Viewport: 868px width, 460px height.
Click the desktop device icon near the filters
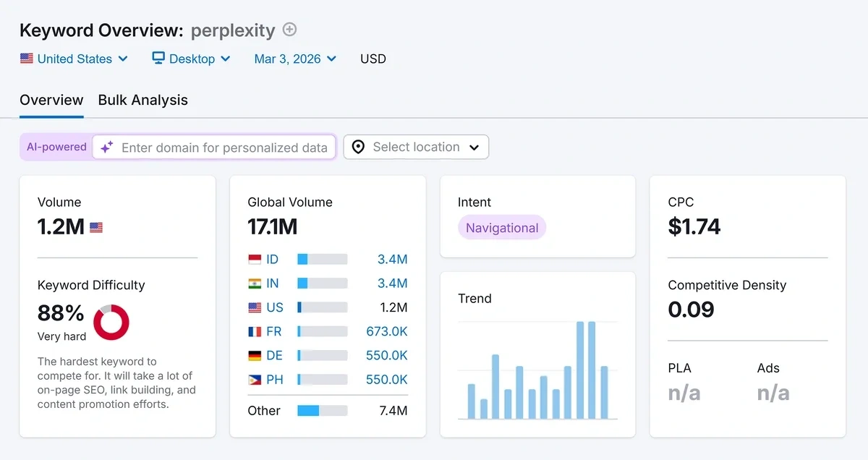157,59
